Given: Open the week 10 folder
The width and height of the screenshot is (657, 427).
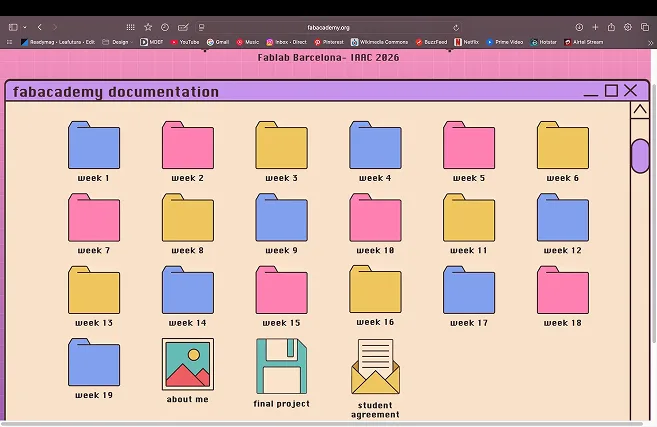Looking at the screenshot, I should coord(375,217).
